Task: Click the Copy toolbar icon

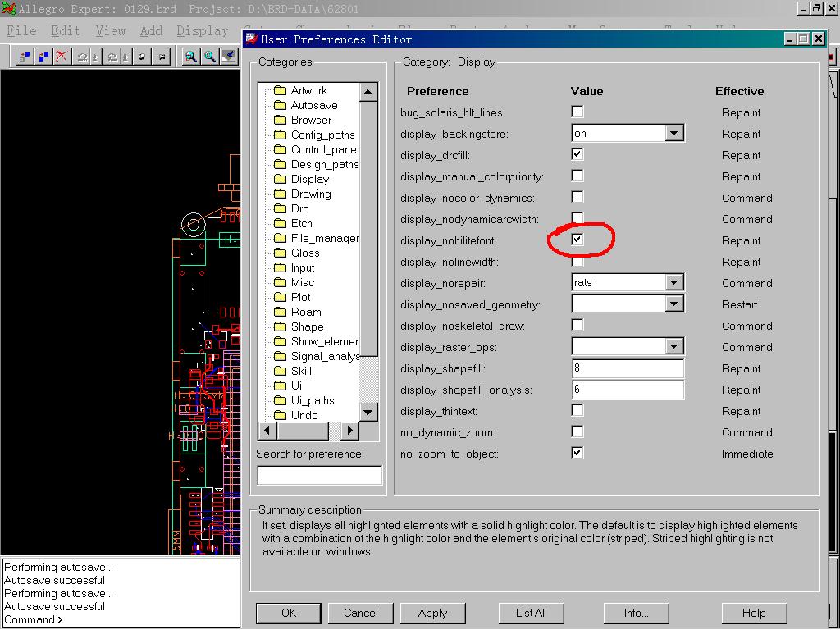Action: 43,57
